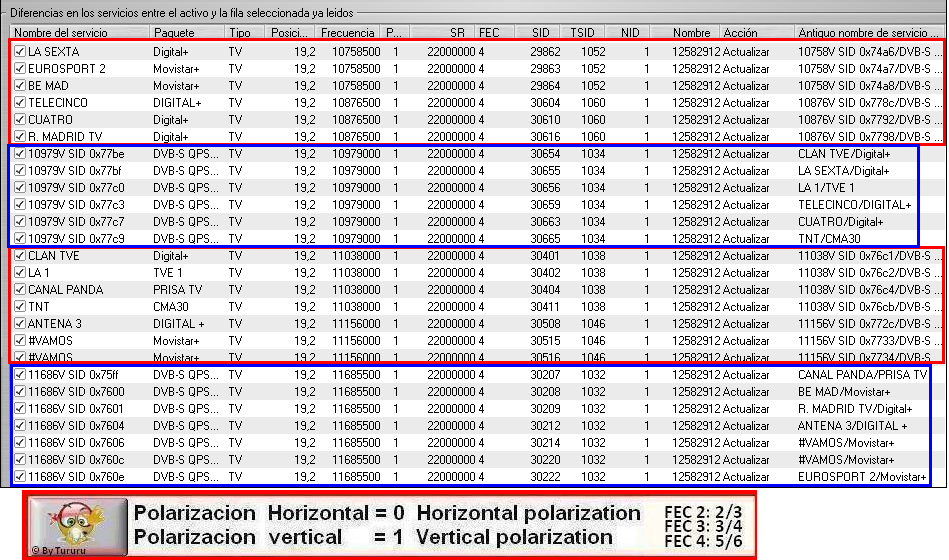Click the SID value 30222
Image resolution: width=949 pixels, height=560 pixels.
(x=545, y=476)
